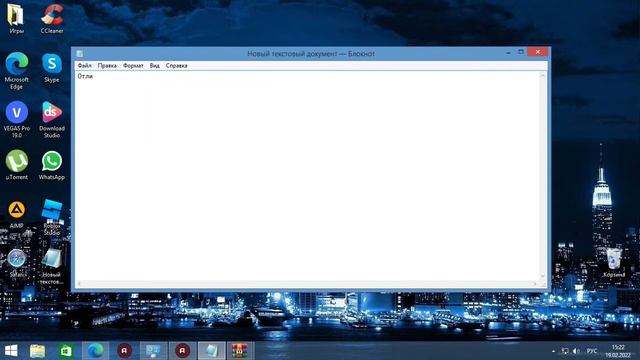
Task: Click the vertical scrollbar up arrow
Action: 542,75
